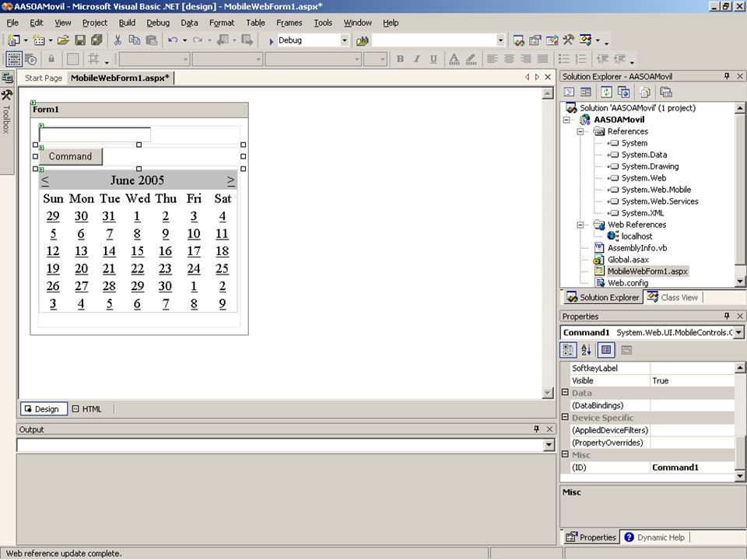Open the Build menu
This screenshot has width=747, height=560.
pos(127,23)
